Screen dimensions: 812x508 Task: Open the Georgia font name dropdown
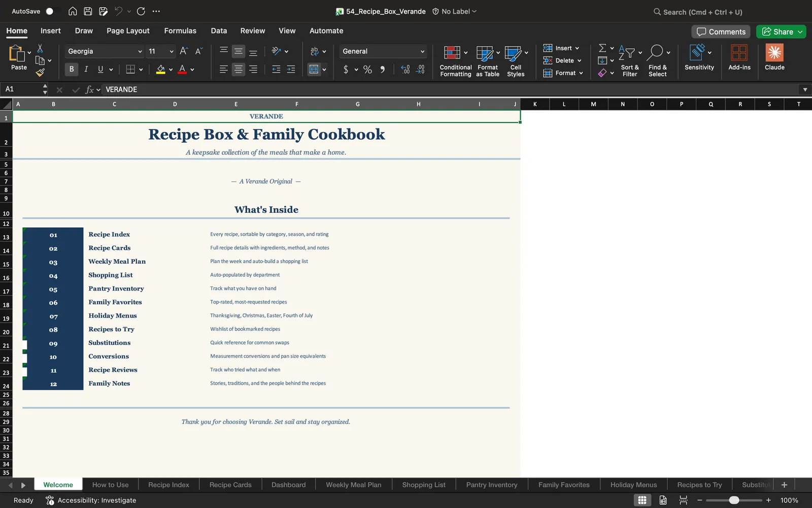click(x=140, y=51)
